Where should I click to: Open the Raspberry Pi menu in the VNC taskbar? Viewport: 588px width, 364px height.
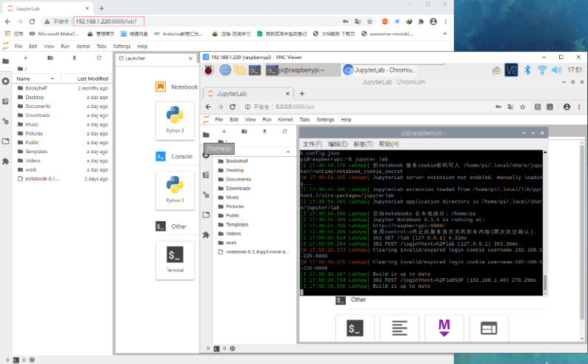[210, 70]
